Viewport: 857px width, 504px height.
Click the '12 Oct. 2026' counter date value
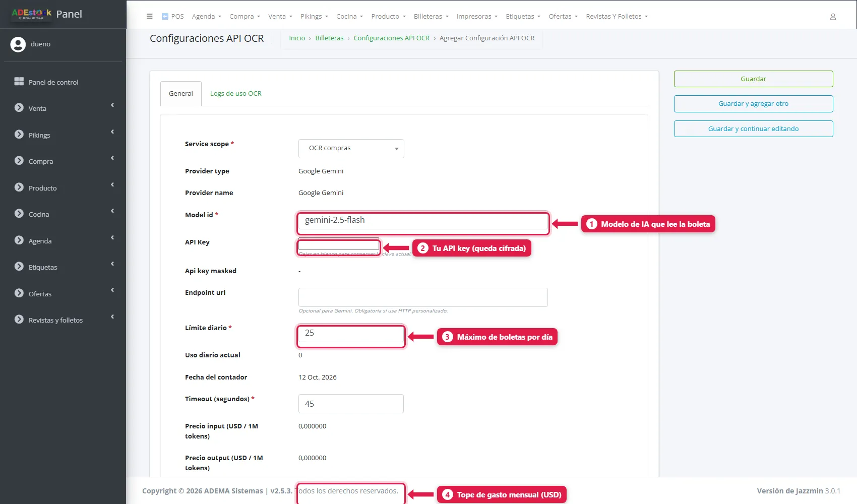318,377
